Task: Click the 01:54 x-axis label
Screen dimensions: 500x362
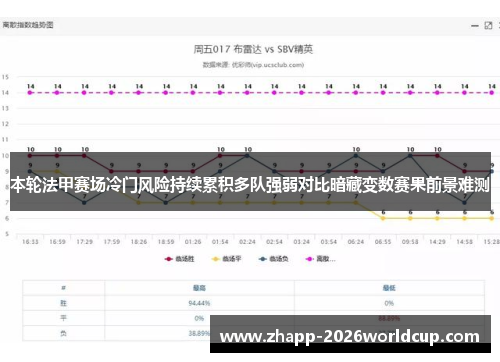Action: coord(220,242)
